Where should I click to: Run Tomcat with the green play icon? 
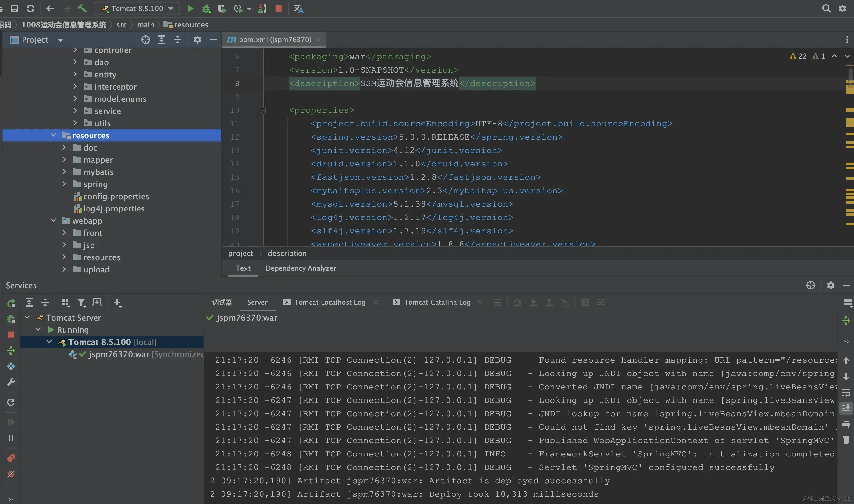[x=190, y=9]
